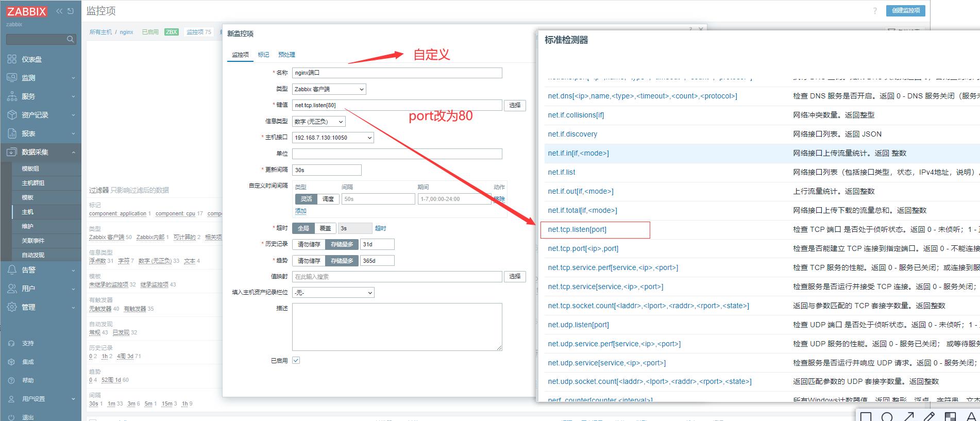
Task: Click 选择 button next to 值映射
Action: 515,276
